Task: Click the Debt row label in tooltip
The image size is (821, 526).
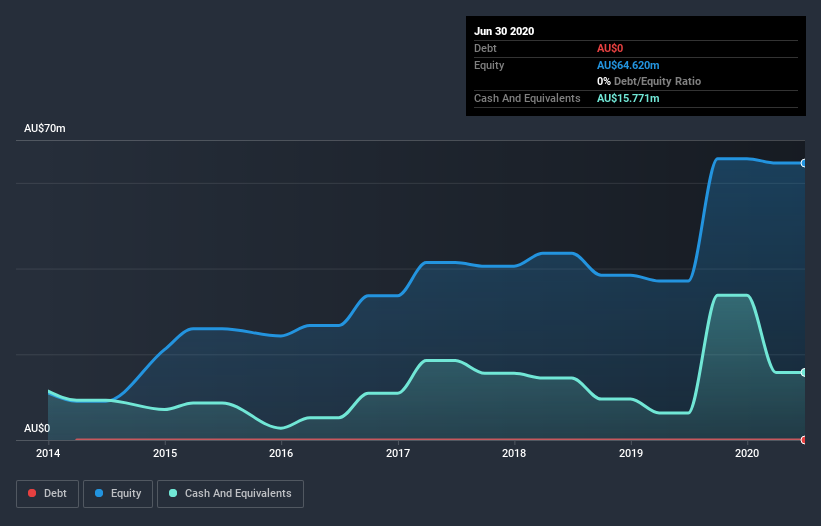Action: pyautogui.click(x=485, y=48)
